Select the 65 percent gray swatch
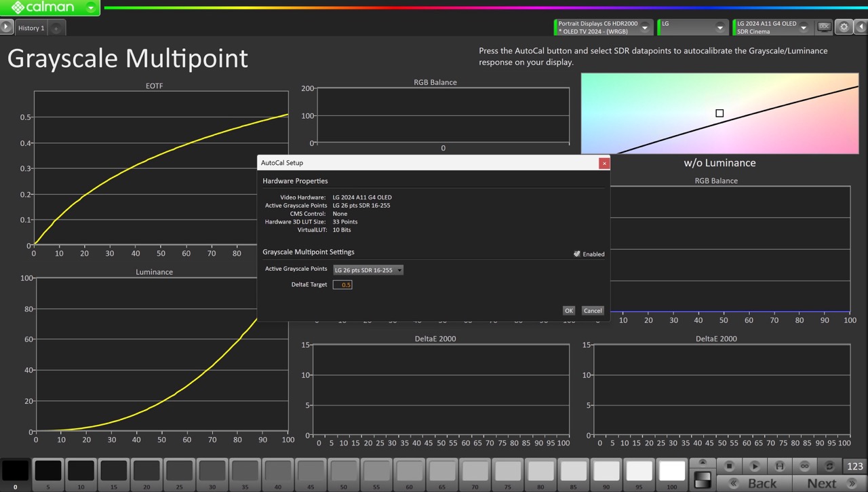The image size is (868, 492). pos(442,473)
